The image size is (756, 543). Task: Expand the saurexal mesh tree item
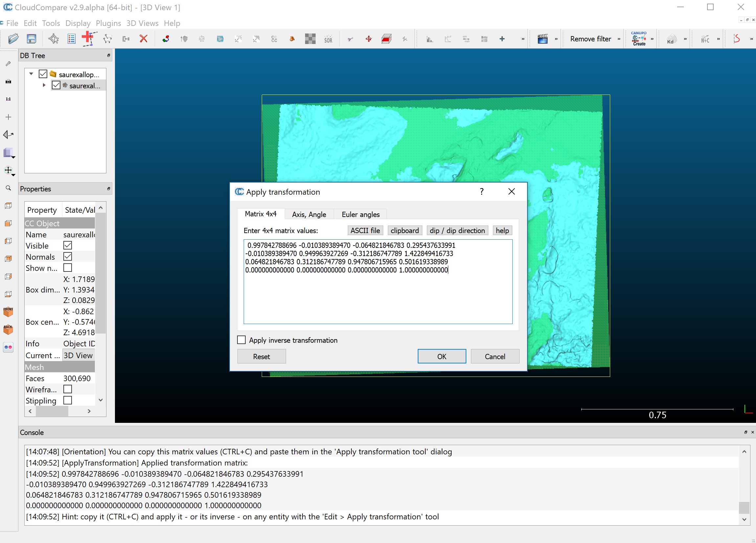44,85
